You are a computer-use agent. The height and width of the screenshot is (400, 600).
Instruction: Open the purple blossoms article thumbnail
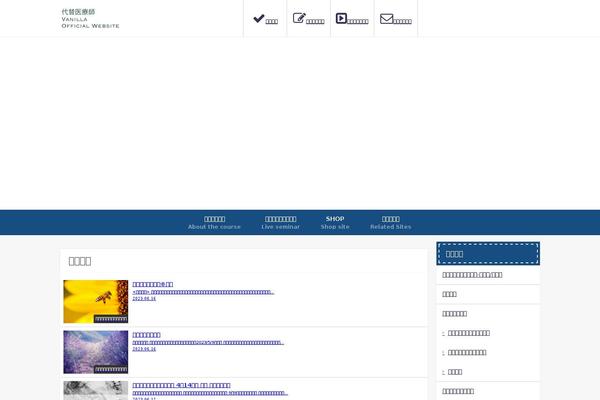[x=96, y=352]
